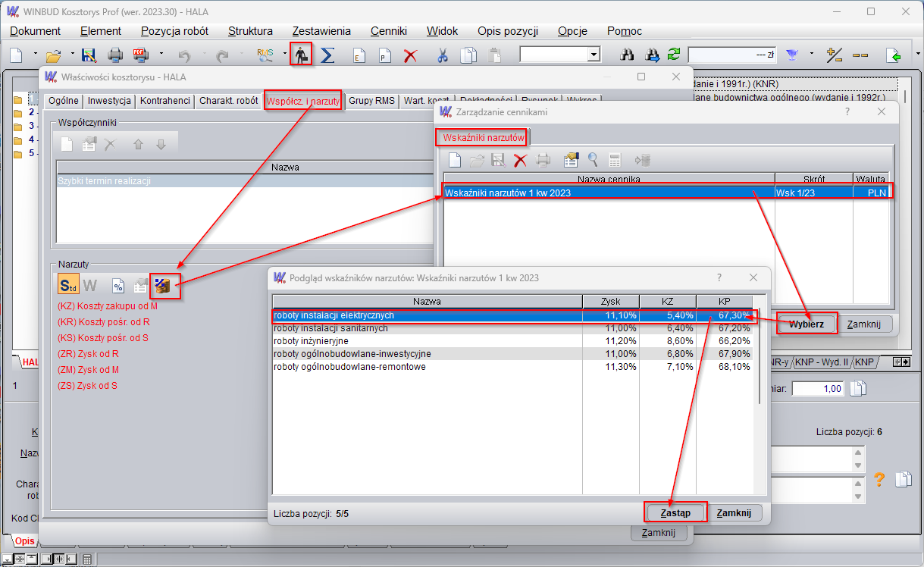Select row roboty ogólnobudowlane-inwestycyjne
The width and height of the screenshot is (924, 567).
[513, 354]
